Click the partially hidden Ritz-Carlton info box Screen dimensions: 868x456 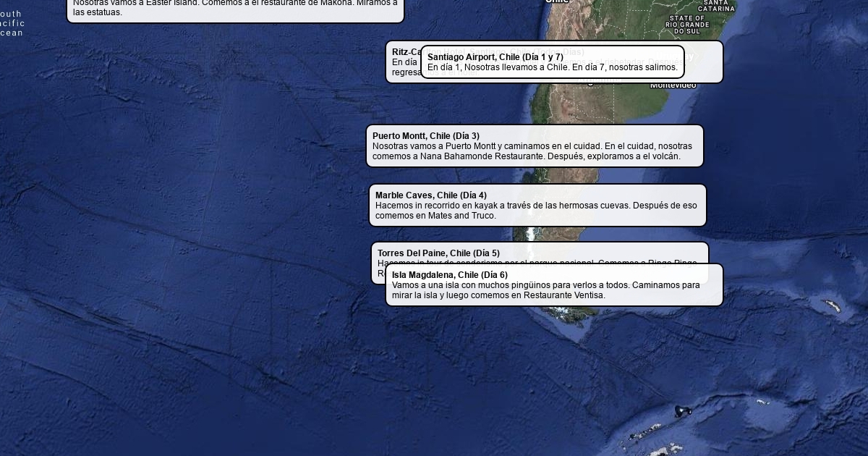tap(402, 63)
